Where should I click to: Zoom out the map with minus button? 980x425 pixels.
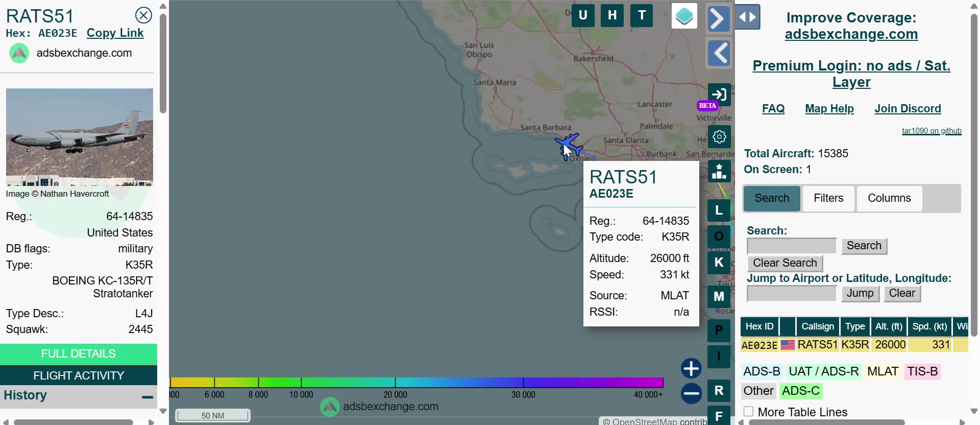[691, 393]
